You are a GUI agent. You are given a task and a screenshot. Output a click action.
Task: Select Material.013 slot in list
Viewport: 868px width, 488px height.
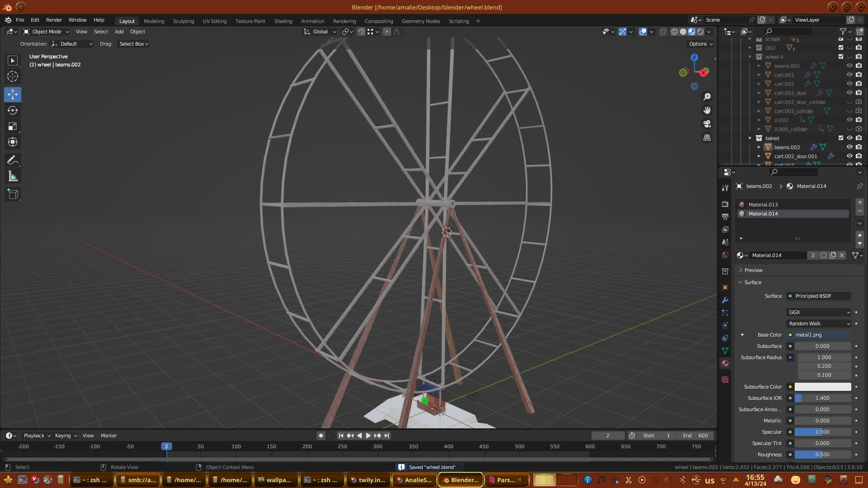[763, 205]
